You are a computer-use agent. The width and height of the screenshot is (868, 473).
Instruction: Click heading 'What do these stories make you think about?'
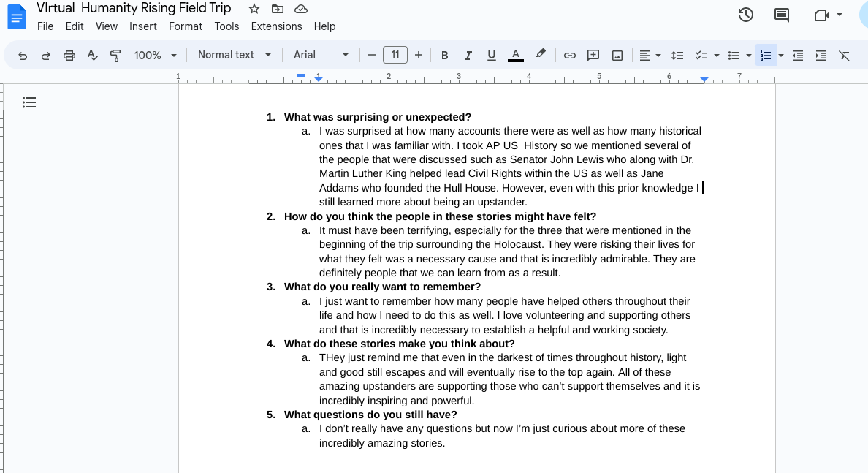click(x=399, y=344)
